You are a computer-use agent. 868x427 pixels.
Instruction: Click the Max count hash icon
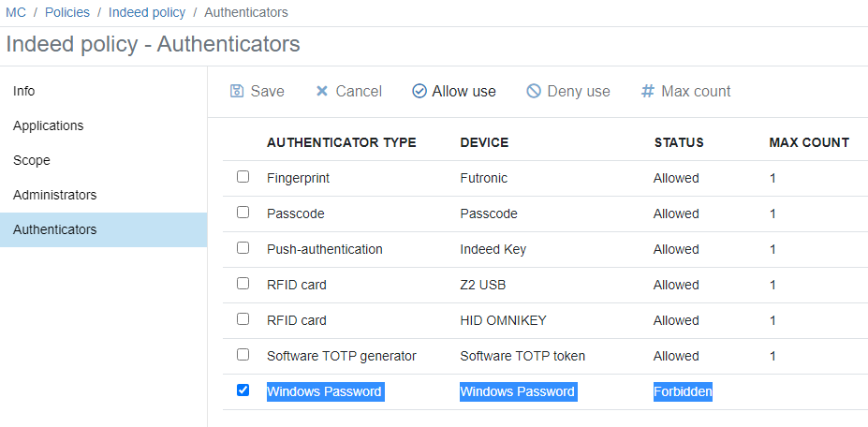tap(648, 91)
